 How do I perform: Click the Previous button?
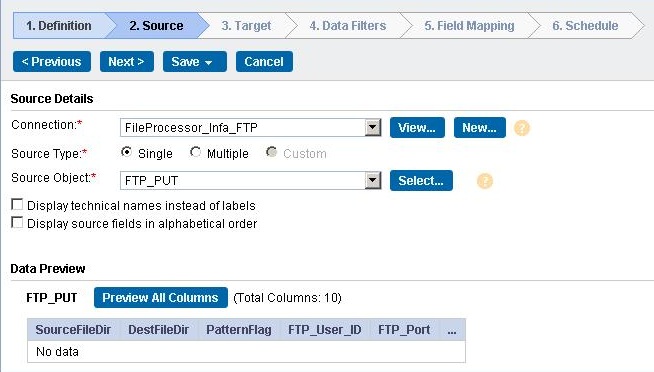tap(52, 62)
